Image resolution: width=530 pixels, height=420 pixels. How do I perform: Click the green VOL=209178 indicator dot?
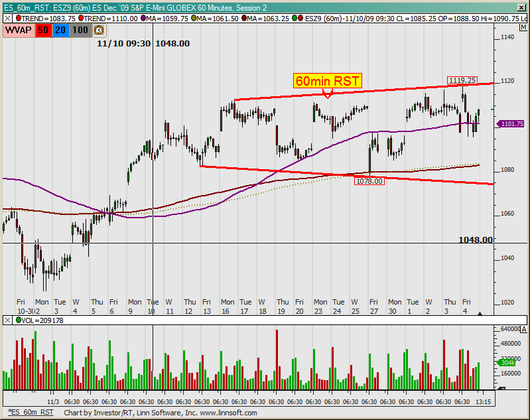pos(18,320)
